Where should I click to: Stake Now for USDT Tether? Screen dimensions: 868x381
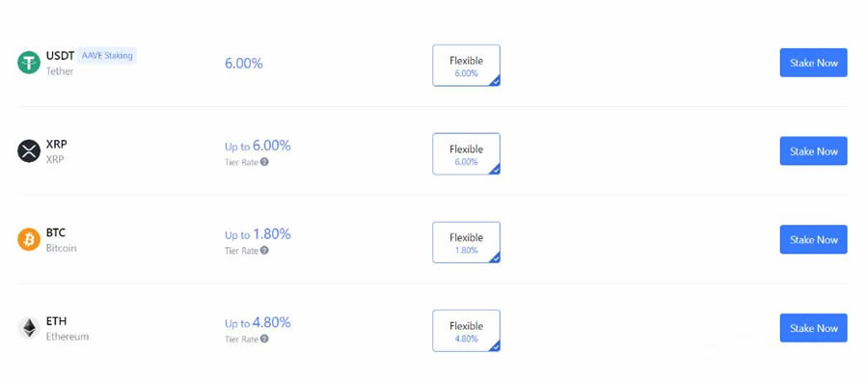coord(813,63)
